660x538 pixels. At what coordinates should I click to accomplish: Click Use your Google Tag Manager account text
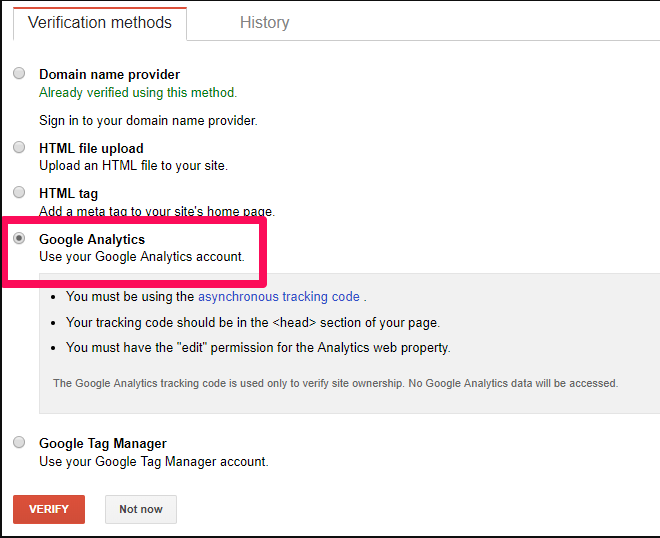pos(153,462)
